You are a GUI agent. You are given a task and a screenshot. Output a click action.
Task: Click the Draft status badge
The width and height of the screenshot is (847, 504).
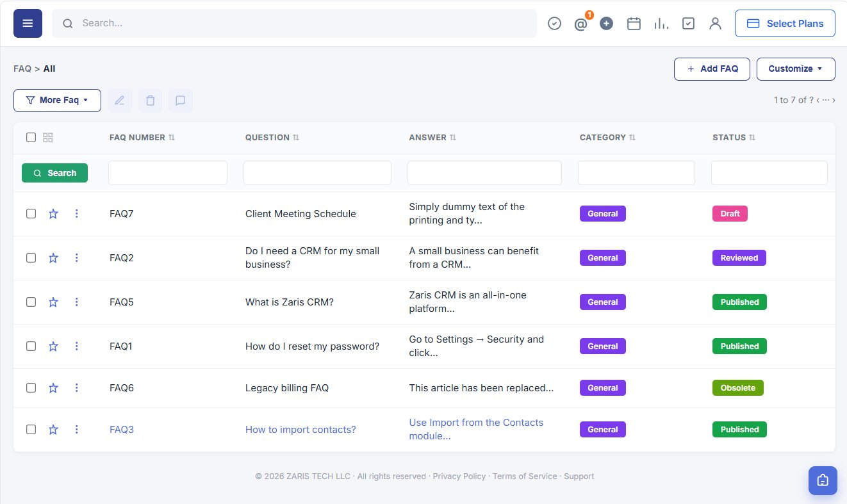[730, 214]
